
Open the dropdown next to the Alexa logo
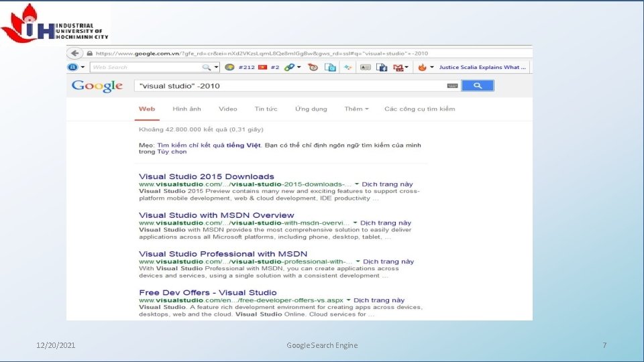pyautogui.click(x=83, y=67)
